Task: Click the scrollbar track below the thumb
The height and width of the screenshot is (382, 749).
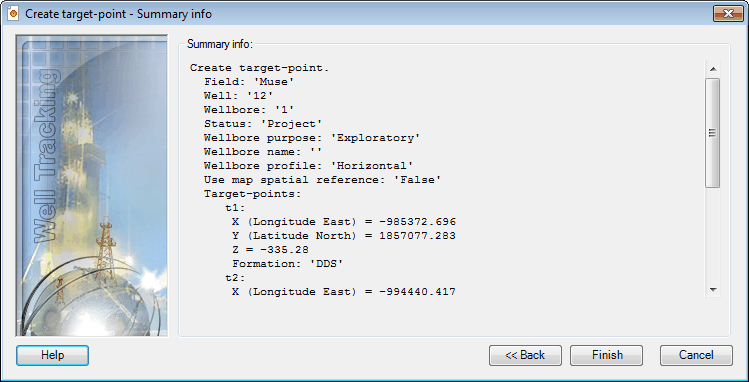Action: click(x=713, y=234)
